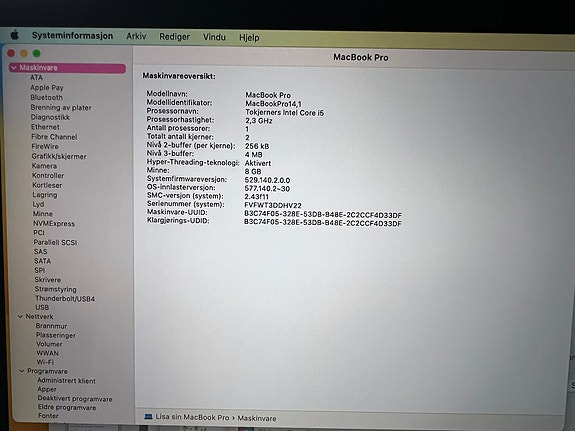The width and height of the screenshot is (575, 431).
Task: Select Wi-Fi under Nettverk
Action: point(45,362)
